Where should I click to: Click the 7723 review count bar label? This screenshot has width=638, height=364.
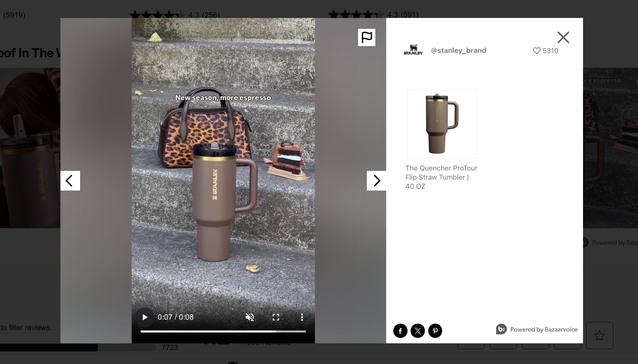click(170, 347)
